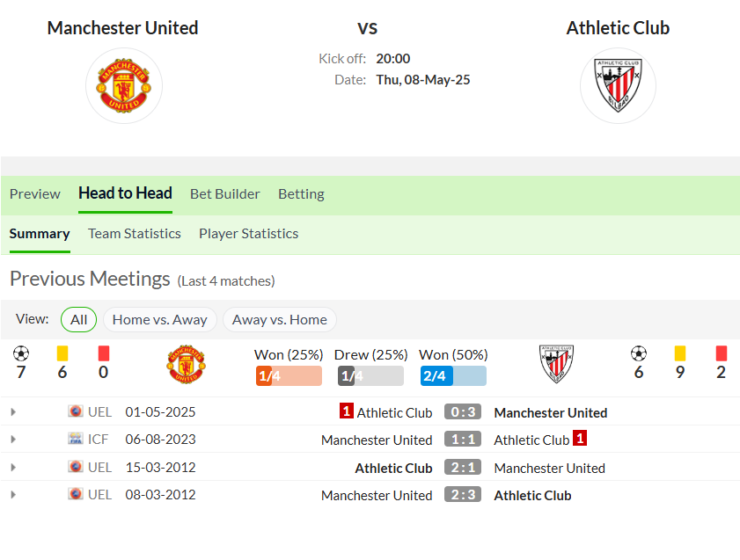Click the large Manchester United crest
The image size is (740, 560).
point(124,85)
